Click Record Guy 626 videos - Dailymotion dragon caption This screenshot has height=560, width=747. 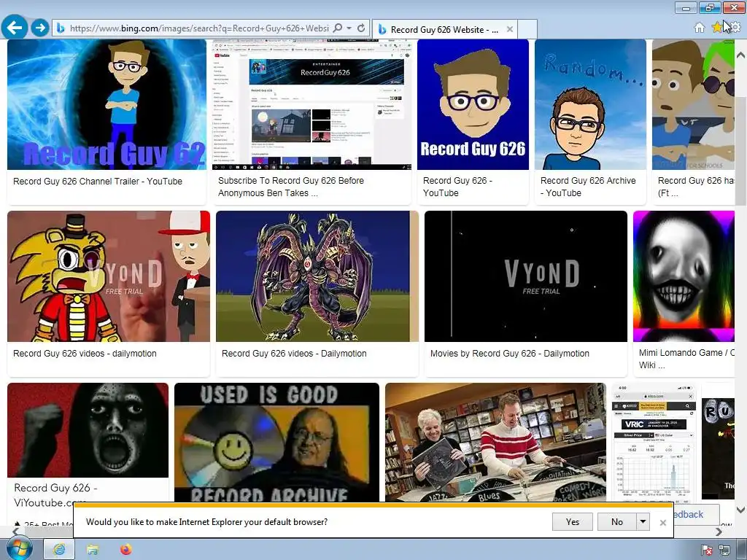tap(294, 354)
